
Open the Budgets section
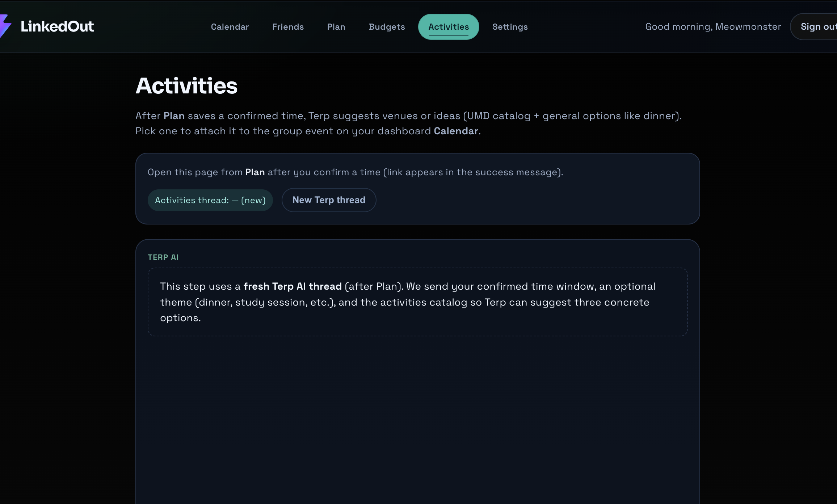pos(387,27)
